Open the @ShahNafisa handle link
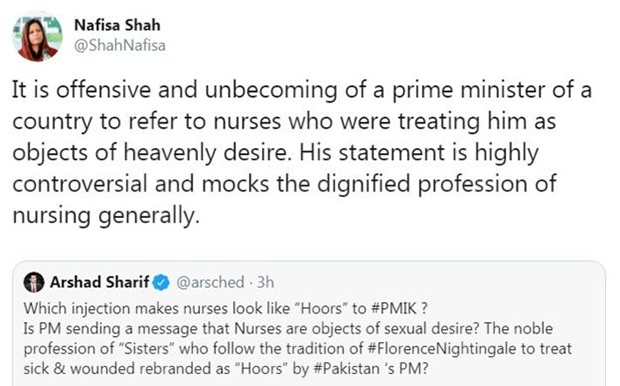The width and height of the screenshot is (620, 386). click(120, 45)
